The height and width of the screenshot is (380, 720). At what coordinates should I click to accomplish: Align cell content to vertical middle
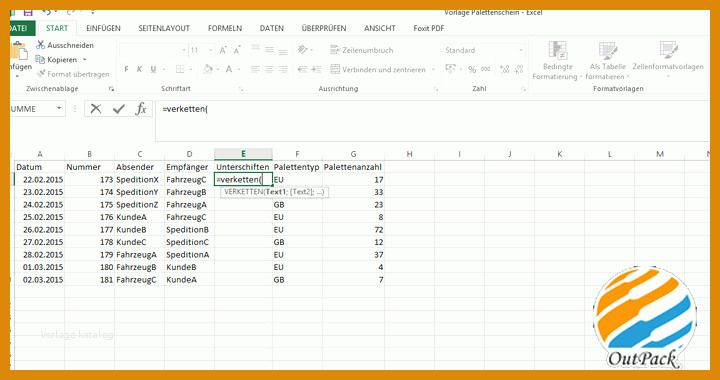(x=270, y=49)
